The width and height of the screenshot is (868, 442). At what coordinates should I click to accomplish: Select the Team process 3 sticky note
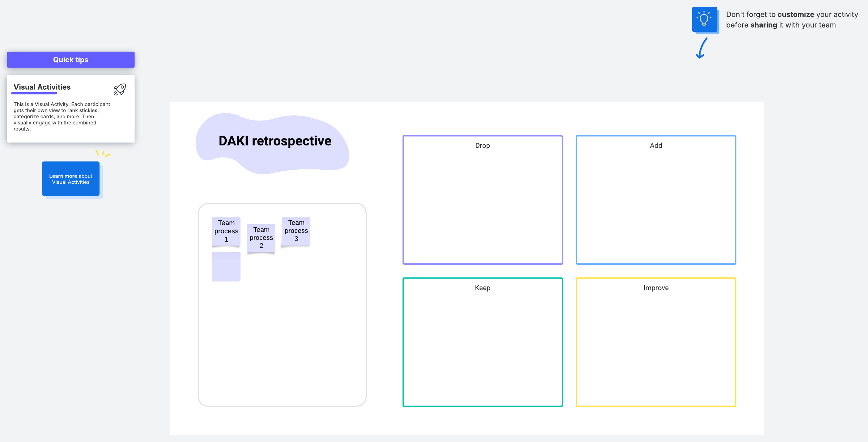pos(296,231)
